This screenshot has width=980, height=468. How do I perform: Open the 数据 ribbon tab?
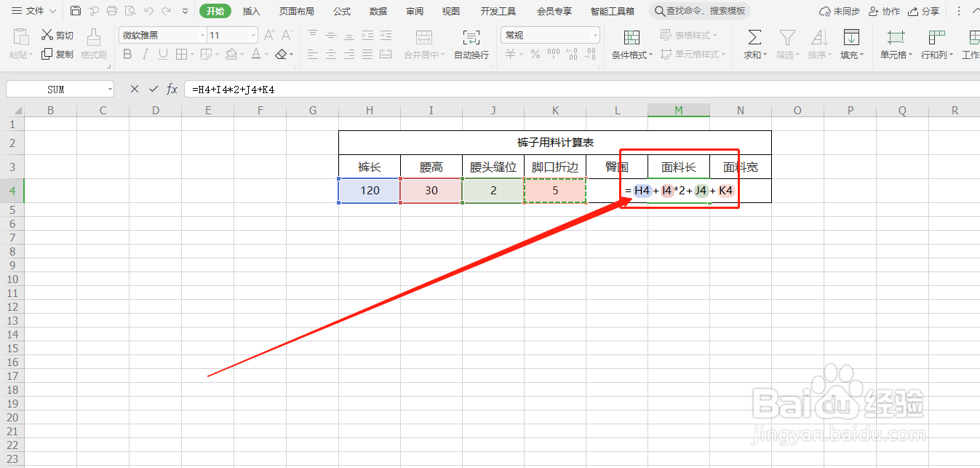pyautogui.click(x=378, y=11)
